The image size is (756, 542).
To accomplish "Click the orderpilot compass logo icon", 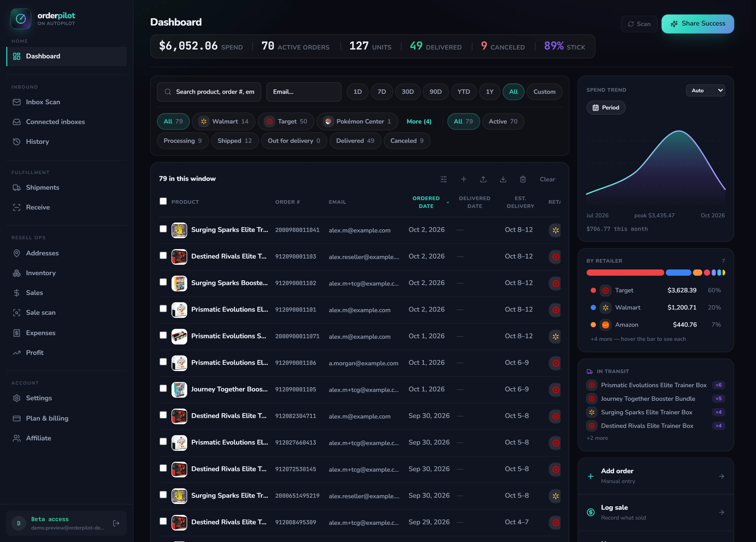I will pyautogui.click(x=21, y=19).
